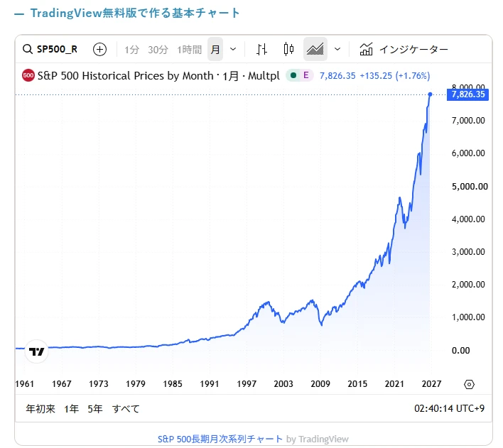503x448 pixels.
Task: Click the S&P 500 Historical Prices by Month title
Action: 125,76
